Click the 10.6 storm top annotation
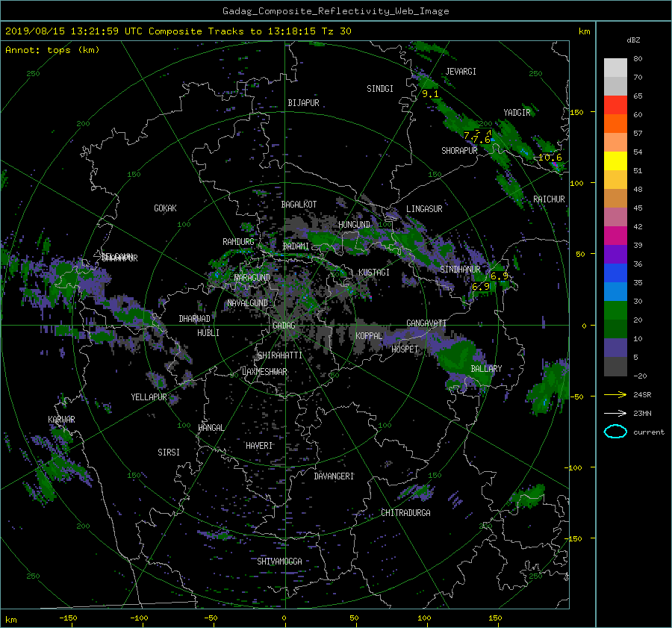This screenshot has width=672, height=628. pyautogui.click(x=550, y=158)
